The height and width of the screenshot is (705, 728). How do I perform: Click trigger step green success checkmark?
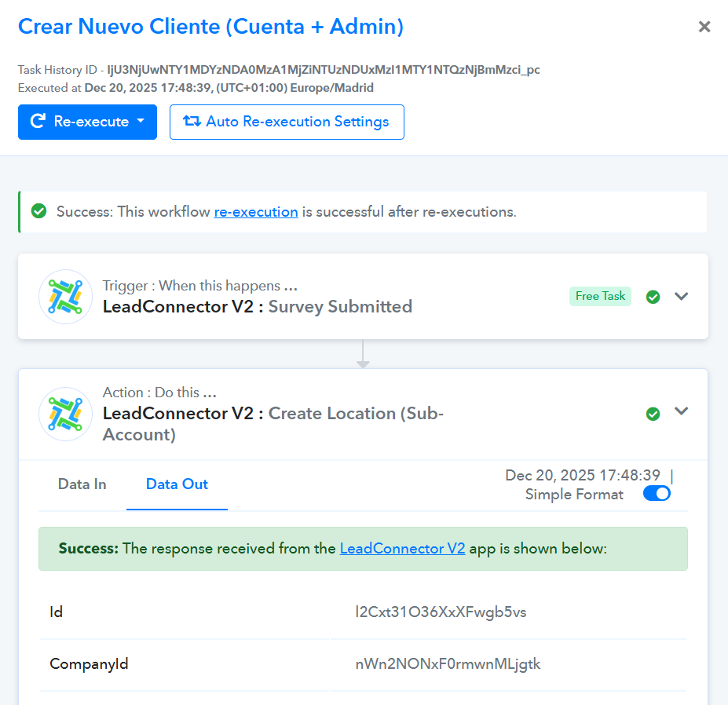(653, 297)
